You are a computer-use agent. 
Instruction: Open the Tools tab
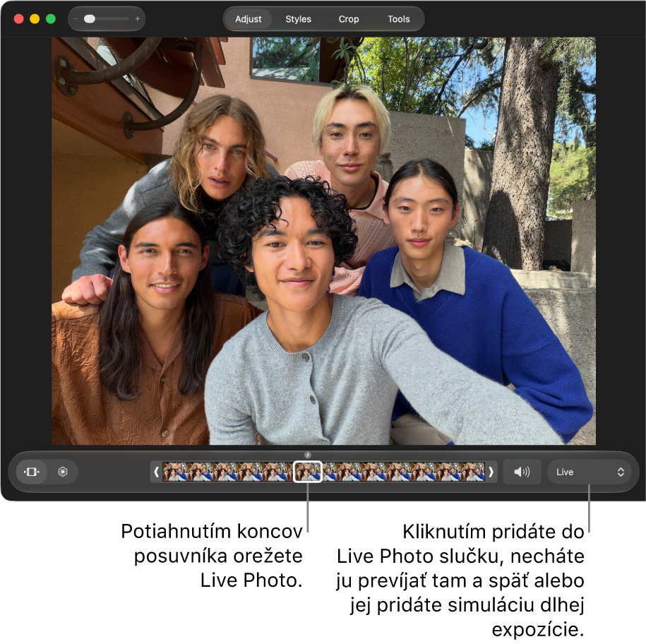click(x=398, y=19)
